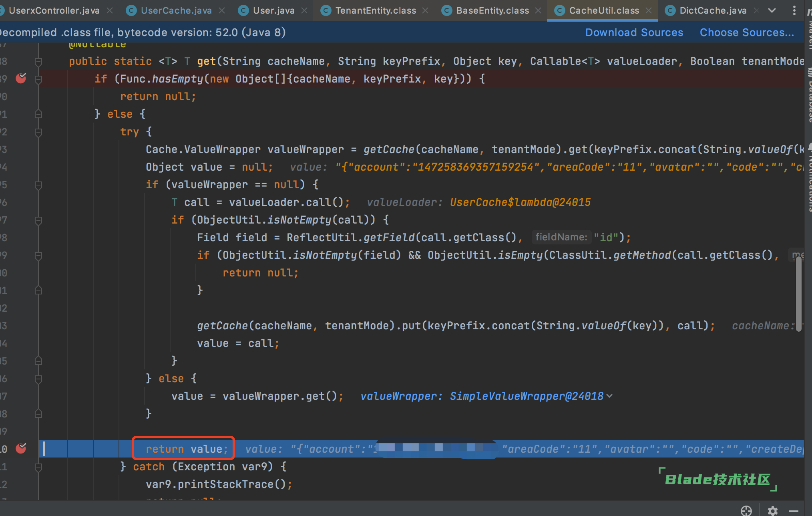
Task: Click the ReflectUtil.getField call
Action: (x=351, y=238)
